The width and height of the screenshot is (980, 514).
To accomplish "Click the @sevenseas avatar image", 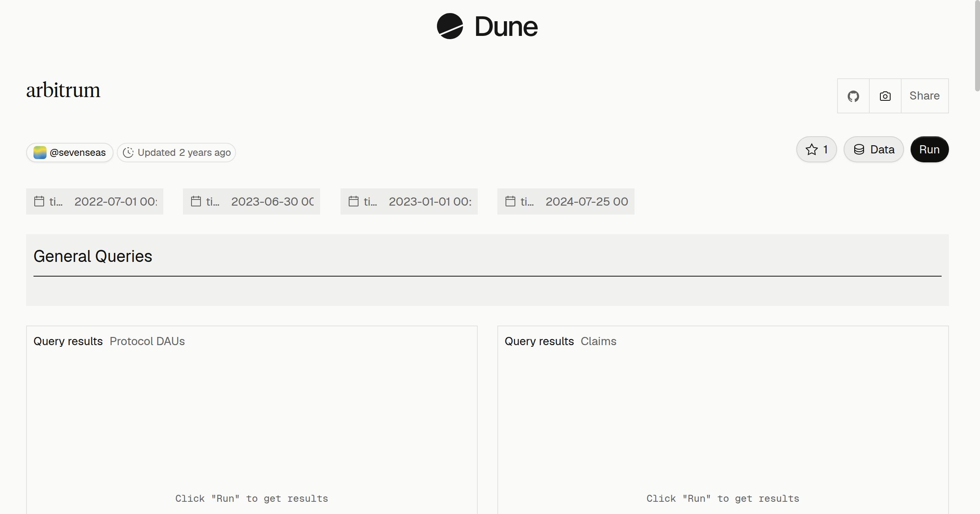I will [x=40, y=153].
